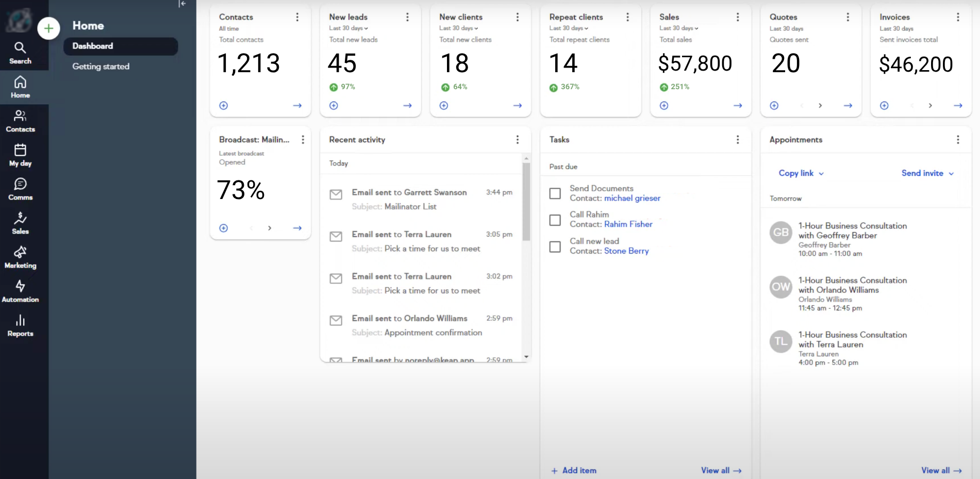This screenshot has width=980, height=479.
Task: Expand the Copy link dropdown
Action: 801,173
